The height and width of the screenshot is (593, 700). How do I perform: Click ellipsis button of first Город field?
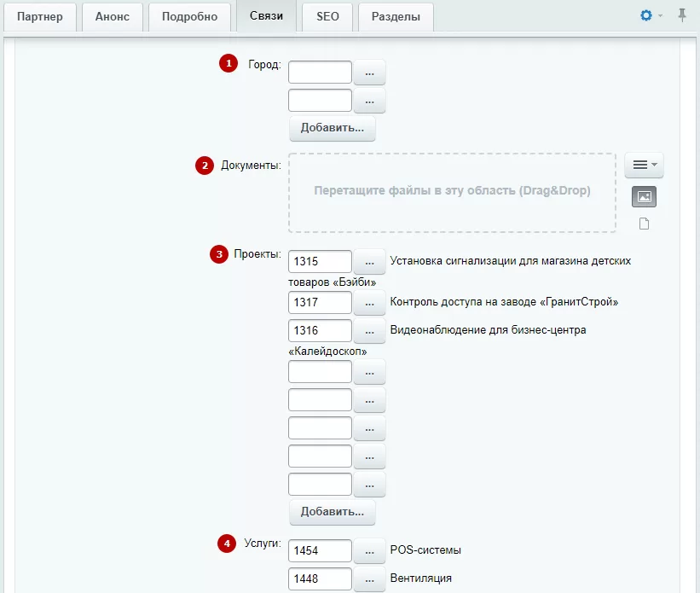click(x=369, y=73)
